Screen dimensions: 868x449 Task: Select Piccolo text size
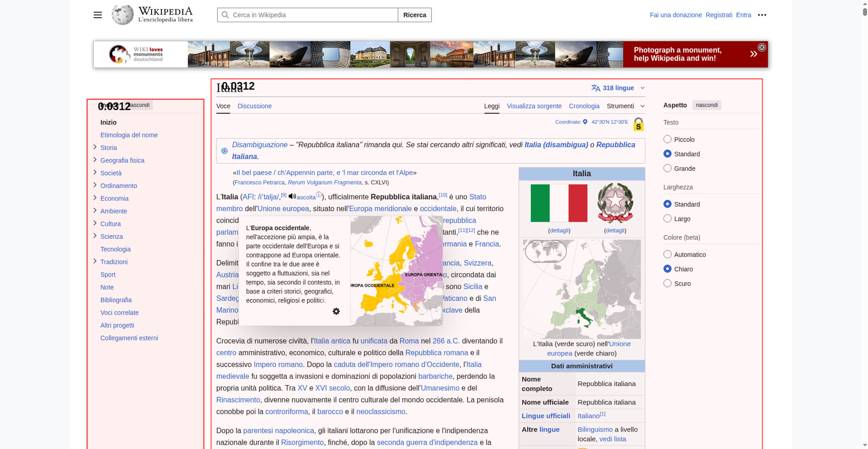click(x=667, y=139)
